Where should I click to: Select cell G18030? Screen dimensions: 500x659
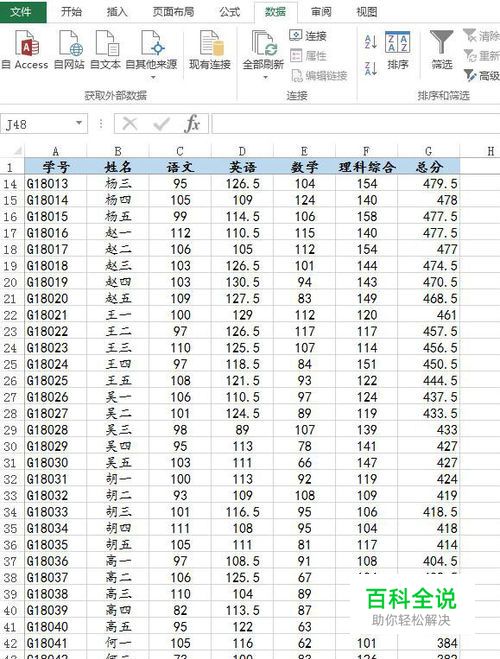[x=55, y=463]
